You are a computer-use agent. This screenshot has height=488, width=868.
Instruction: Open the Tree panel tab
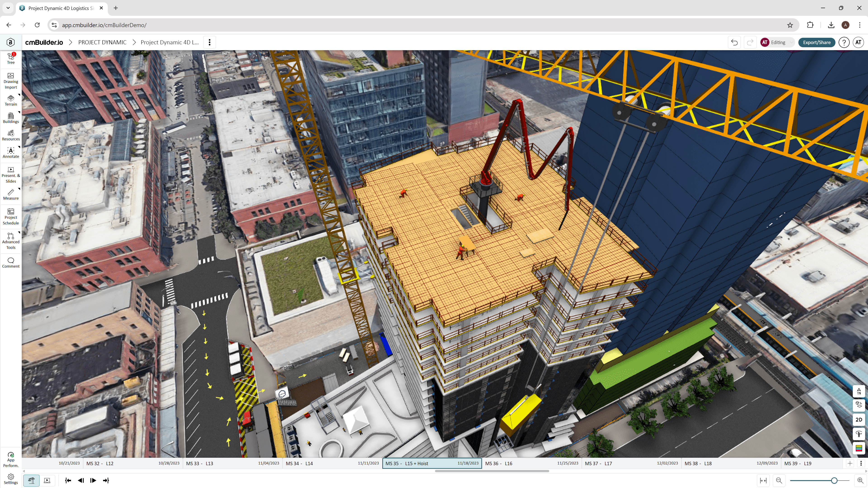click(x=11, y=58)
